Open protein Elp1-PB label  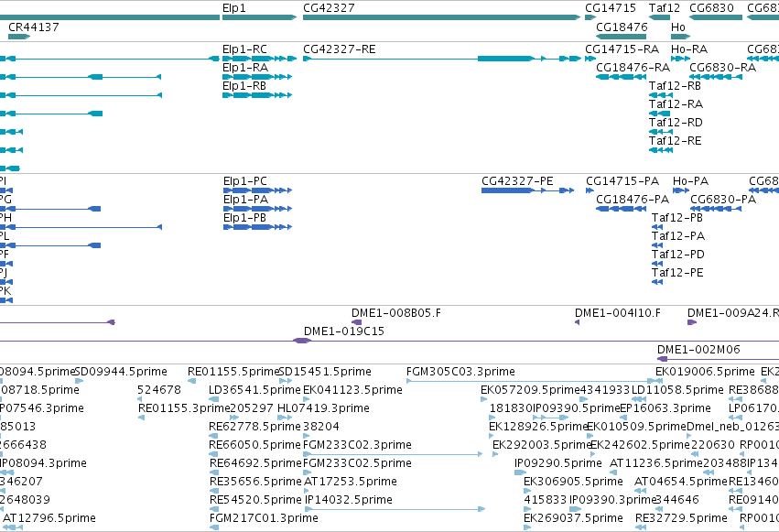[244, 218]
